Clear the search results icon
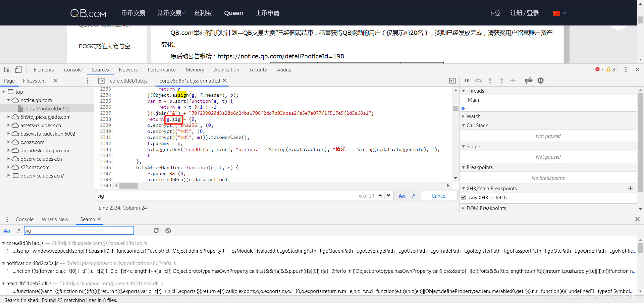 click(168, 231)
